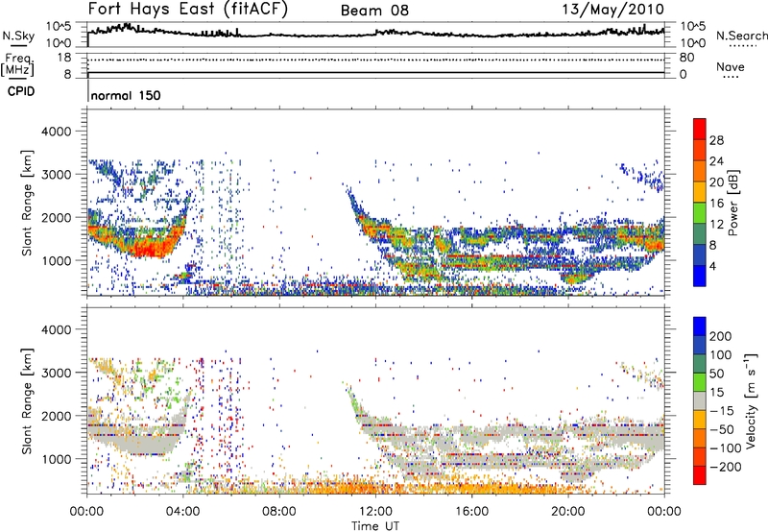Select the '04:00' time tick label
Viewport: 768px width, 532px height.
[x=182, y=512]
